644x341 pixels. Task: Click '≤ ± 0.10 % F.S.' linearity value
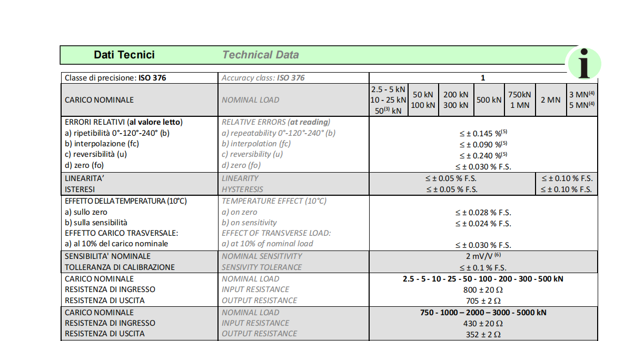tap(567, 178)
